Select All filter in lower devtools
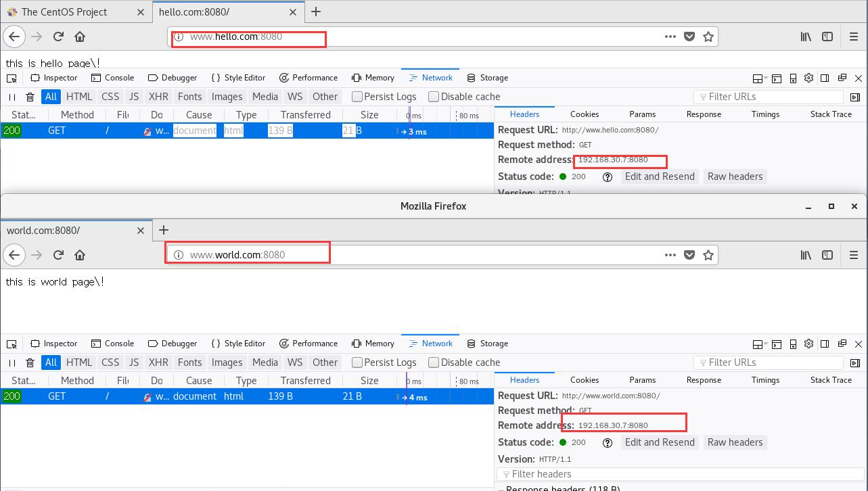 [51, 363]
